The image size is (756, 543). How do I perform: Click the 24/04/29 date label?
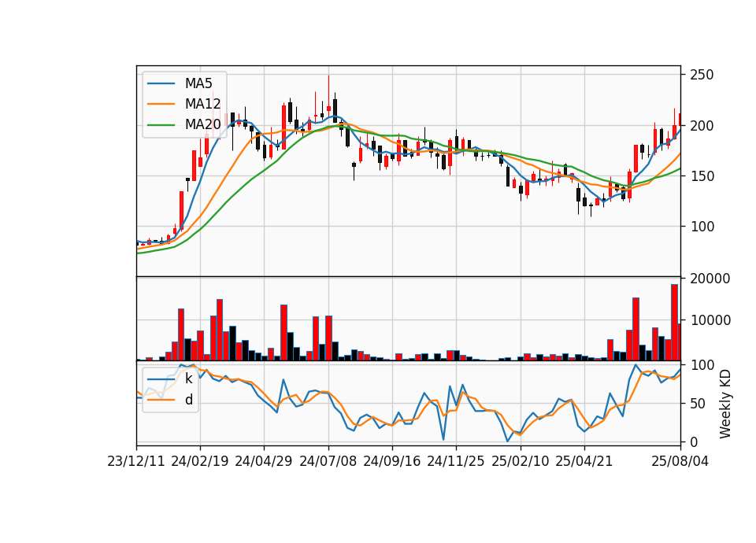click(x=263, y=461)
